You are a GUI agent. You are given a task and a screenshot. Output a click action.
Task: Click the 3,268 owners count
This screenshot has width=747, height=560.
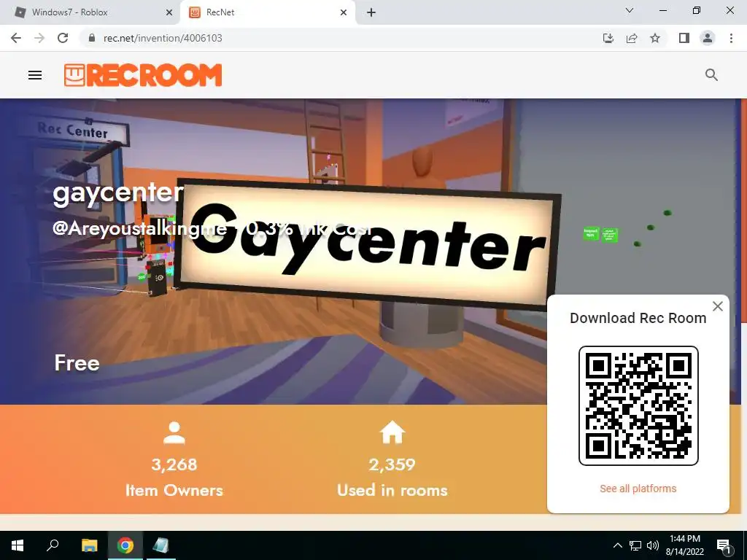(x=174, y=464)
